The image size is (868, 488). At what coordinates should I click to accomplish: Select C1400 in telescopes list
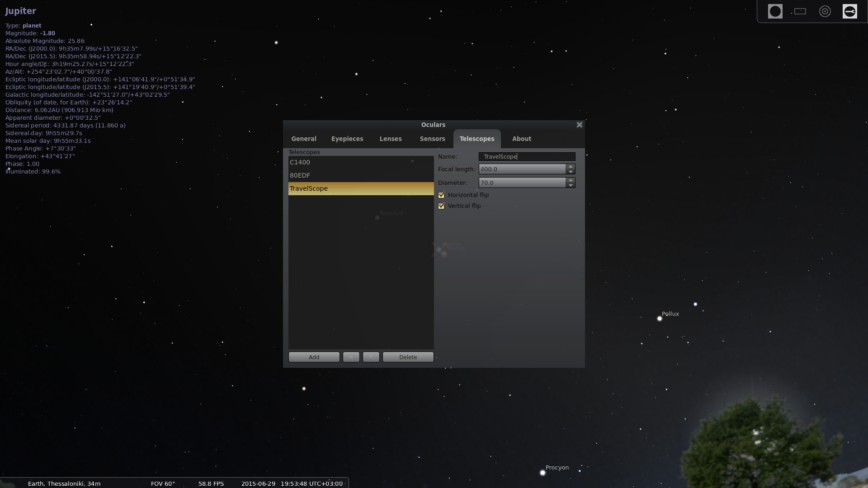pos(361,162)
